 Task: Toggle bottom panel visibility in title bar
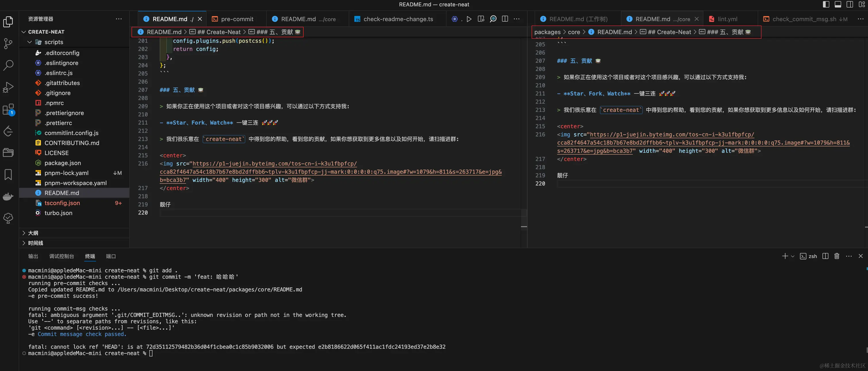click(838, 4)
